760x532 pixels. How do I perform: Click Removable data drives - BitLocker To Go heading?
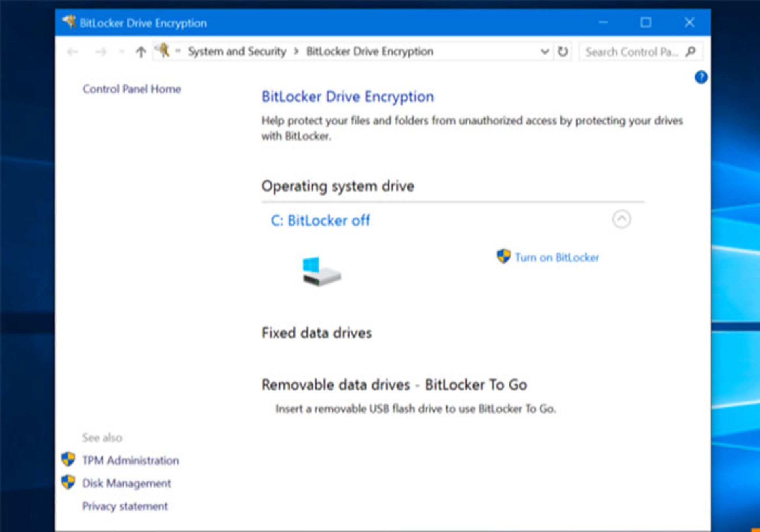click(394, 385)
